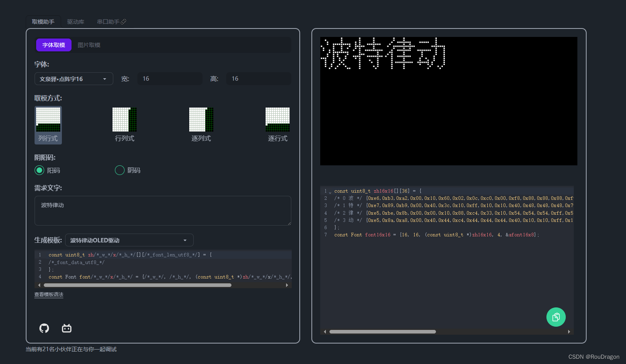Click the 宽 width input field
Viewport: 626px width, 364px height.
170,79
